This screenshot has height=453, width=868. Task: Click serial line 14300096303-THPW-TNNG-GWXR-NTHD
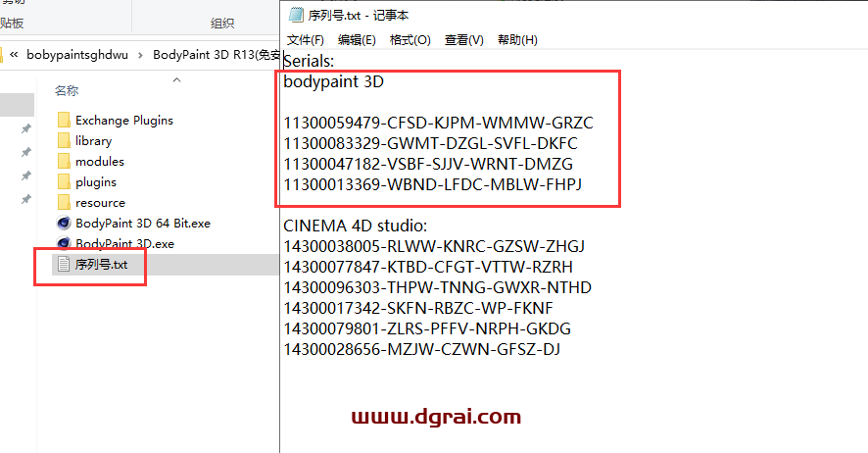pyautogui.click(x=438, y=287)
